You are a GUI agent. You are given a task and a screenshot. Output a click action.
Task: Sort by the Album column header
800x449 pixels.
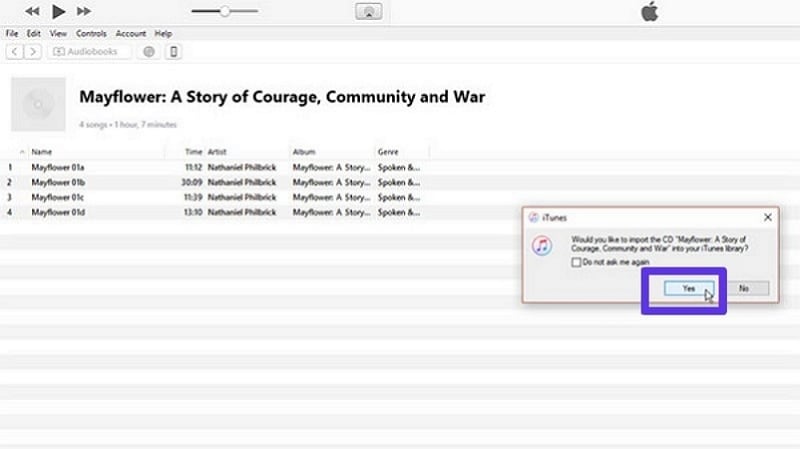[304, 152]
